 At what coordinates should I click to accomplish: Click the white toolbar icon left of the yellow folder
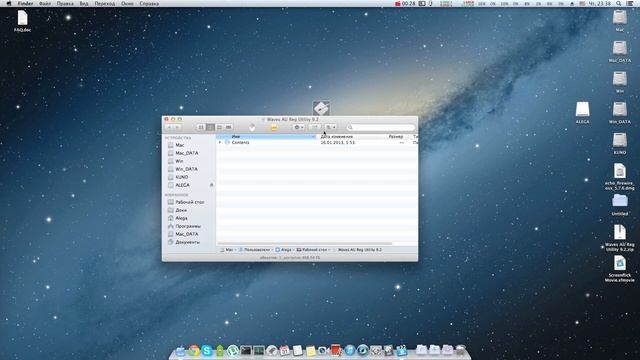click(x=252, y=128)
